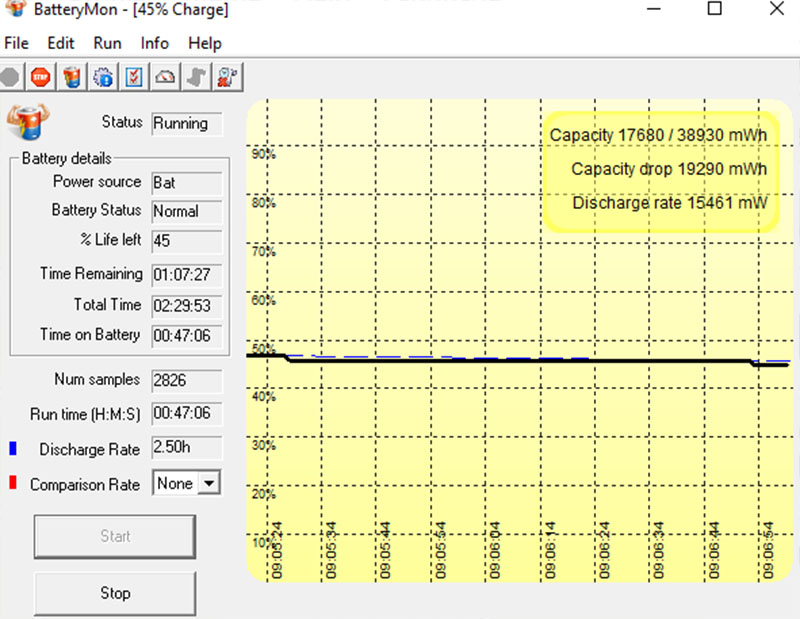800x619 pixels.
Task: Click the blue Discharge Rate color marker
Action: coord(13,448)
